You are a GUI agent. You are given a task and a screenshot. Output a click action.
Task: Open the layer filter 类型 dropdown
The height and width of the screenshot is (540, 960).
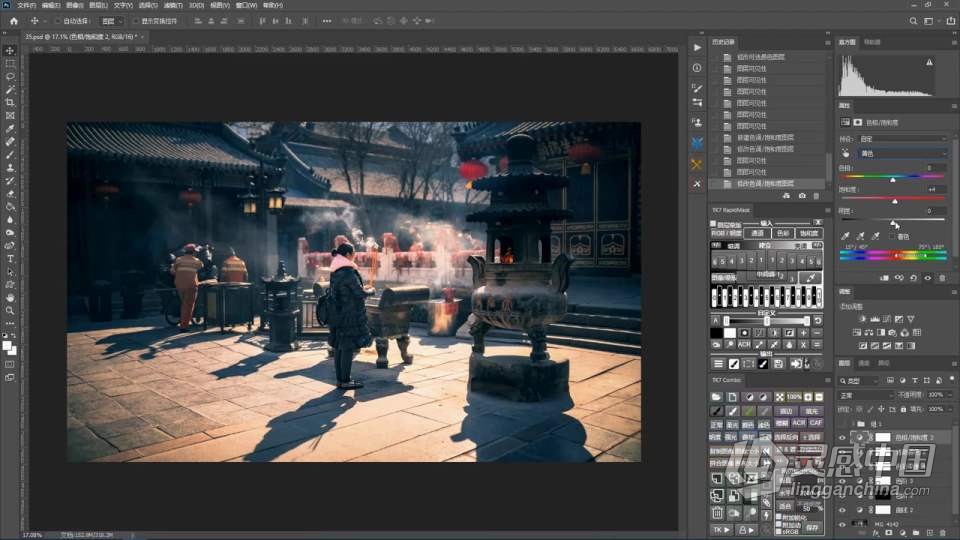click(x=860, y=381)
